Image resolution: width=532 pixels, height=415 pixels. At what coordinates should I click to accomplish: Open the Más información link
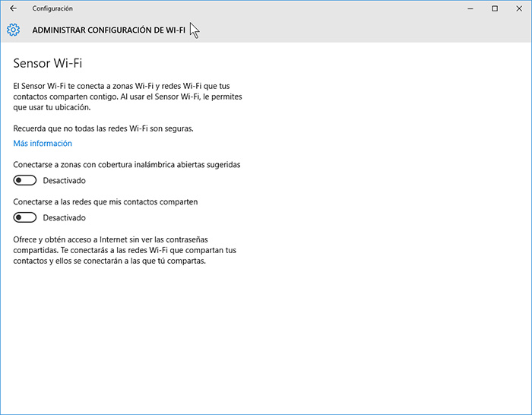[43, 143]
